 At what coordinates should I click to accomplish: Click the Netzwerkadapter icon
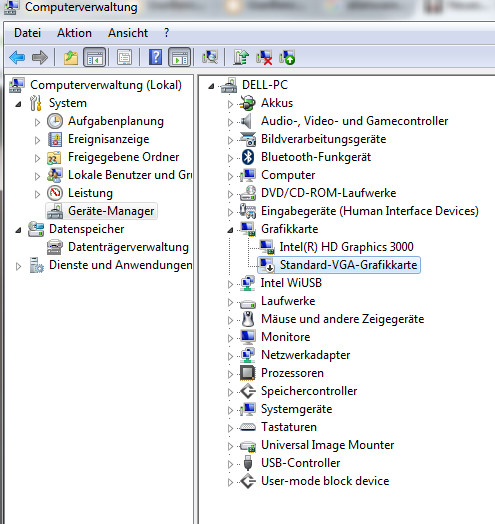point(248,355)
